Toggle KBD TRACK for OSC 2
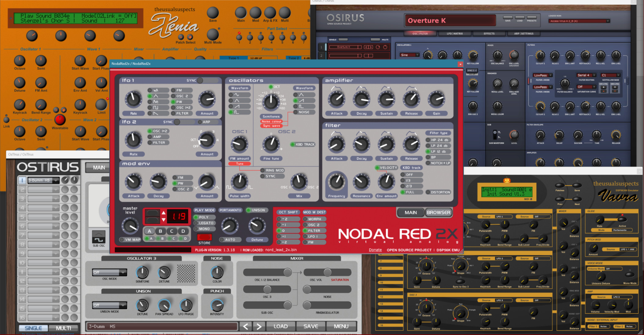644x335 pixels. click(303, 144)
